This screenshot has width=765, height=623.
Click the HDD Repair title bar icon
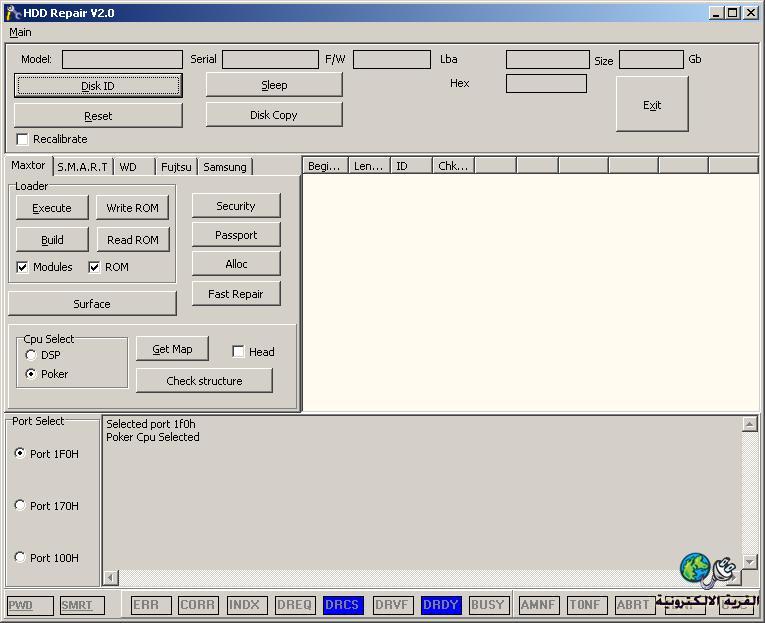pos(13,13)
